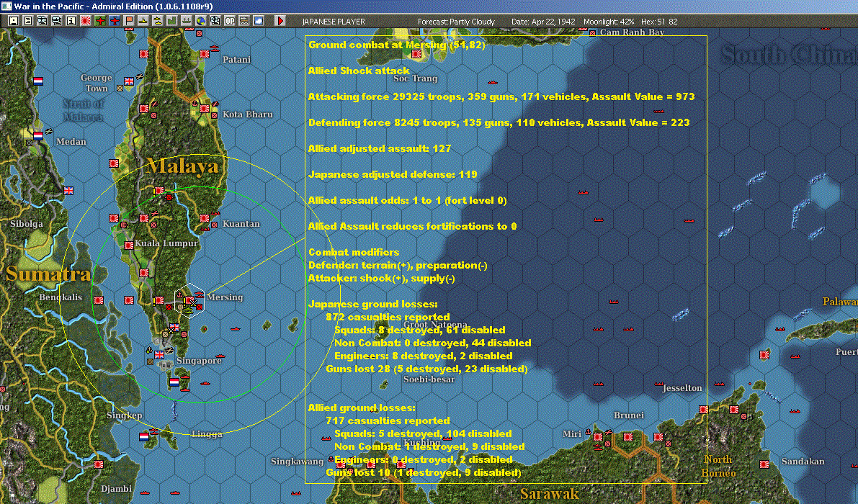Click the Dutch flag at Medan
Viewport: 858px width, 504px height.
pos(37,135)
